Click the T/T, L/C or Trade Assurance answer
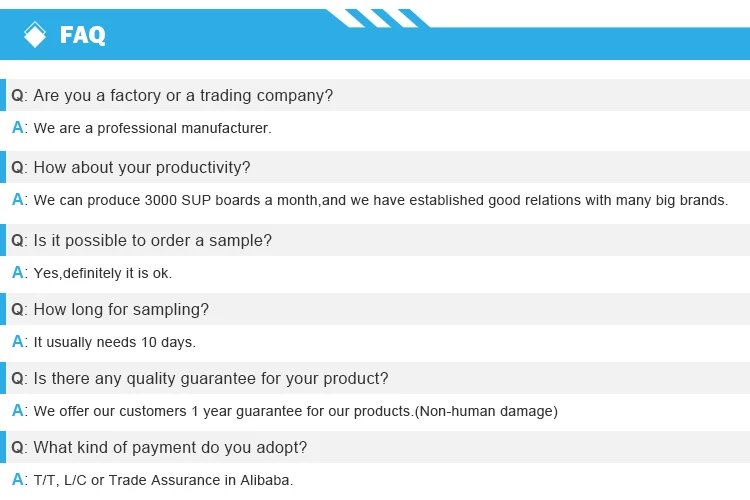This screenshot has width=750, height=500. (163, 480)
